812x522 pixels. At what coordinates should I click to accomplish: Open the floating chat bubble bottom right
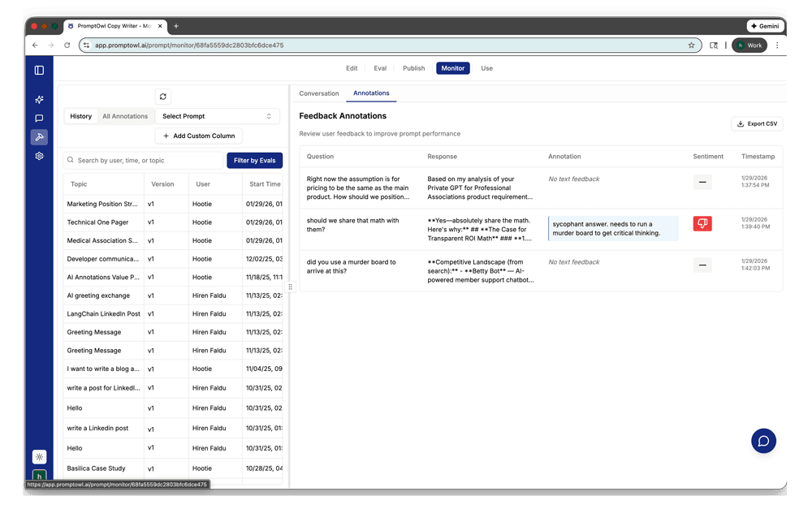(x=762, y=441)
